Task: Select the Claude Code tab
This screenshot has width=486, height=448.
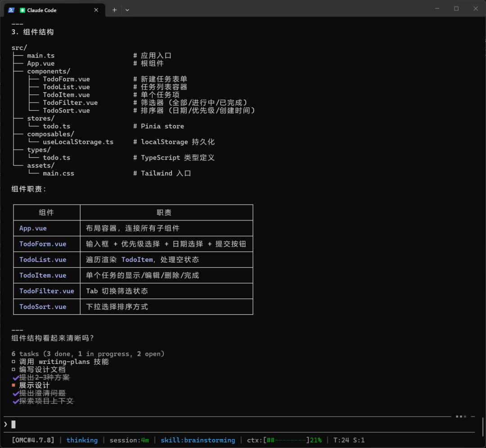Action: coord(54,10)
